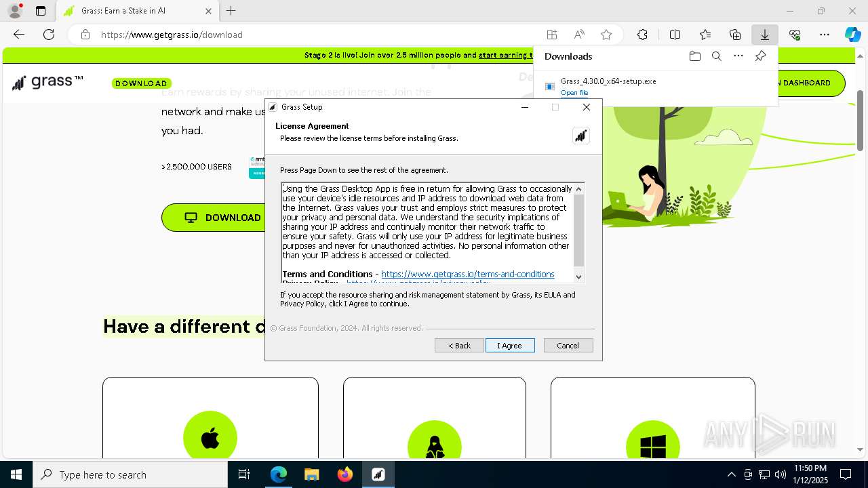This screenshot has height=488, width=868.
Task: Activate Read aloud icon
Action: tap(579, 35)
